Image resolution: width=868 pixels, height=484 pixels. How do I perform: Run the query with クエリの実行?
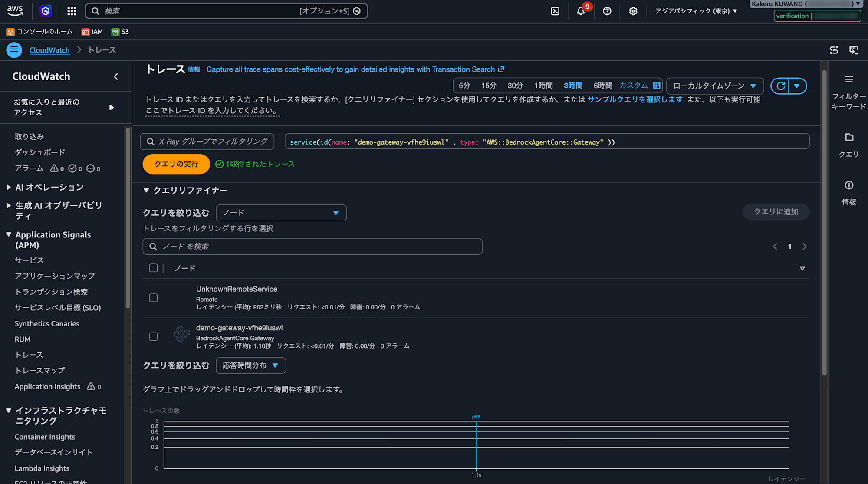click(x=176, y=164)
